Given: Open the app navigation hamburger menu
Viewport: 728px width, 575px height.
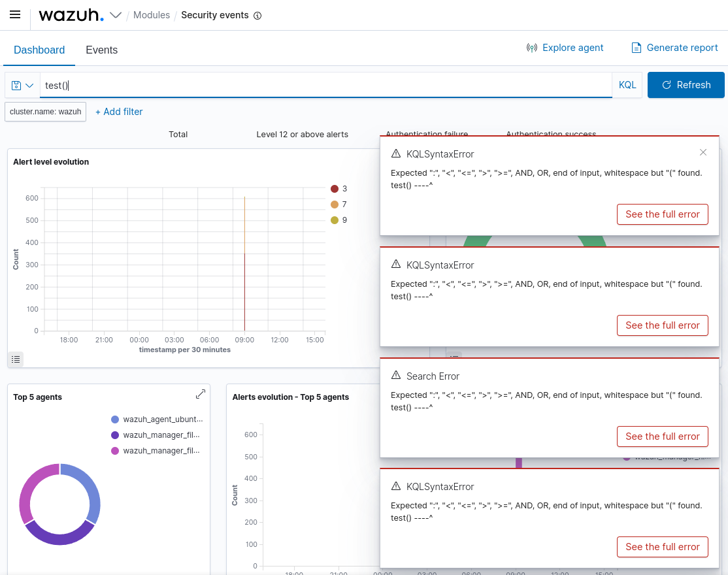Looking at the screenshot, I should (x=14, y=14).
